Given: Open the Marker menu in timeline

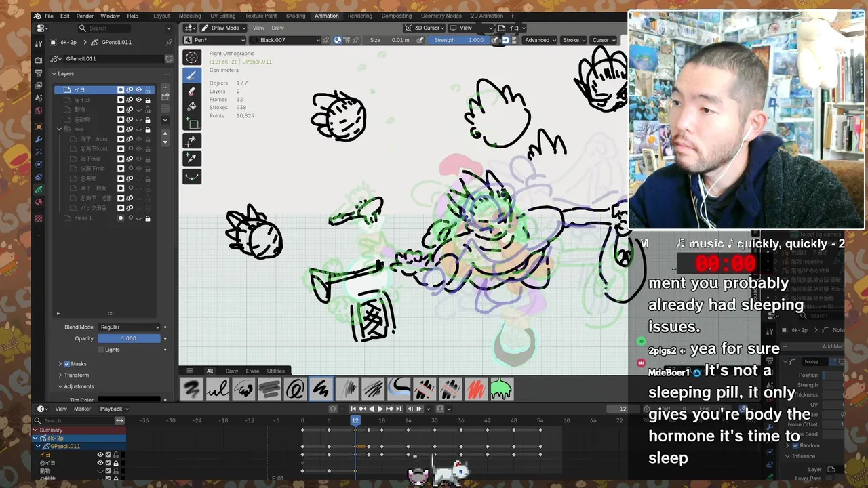Looking at the screenshot, I should 82,409.
